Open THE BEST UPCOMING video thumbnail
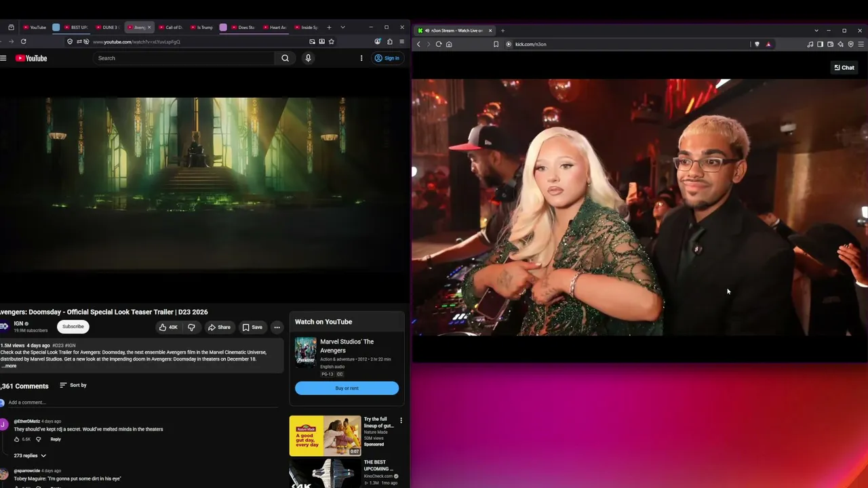Viewport: 868px width, 488px height. click(x=325, y=474)
